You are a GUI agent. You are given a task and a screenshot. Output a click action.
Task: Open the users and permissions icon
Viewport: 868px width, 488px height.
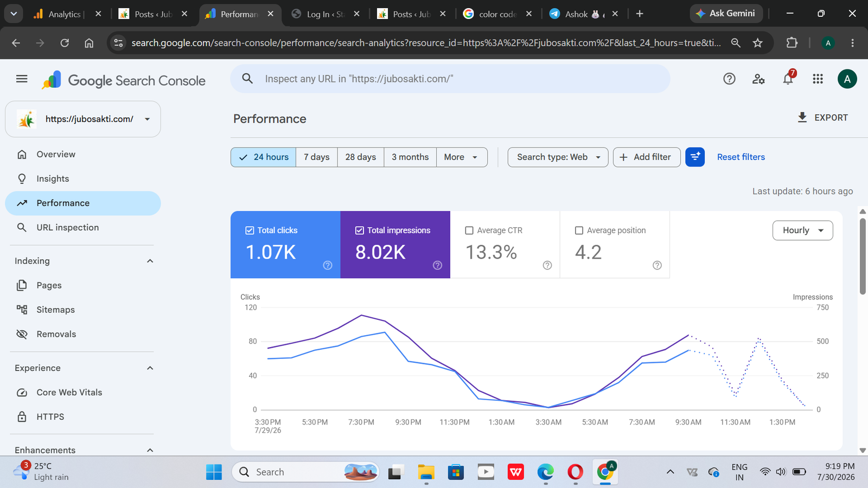coord(758,79)
